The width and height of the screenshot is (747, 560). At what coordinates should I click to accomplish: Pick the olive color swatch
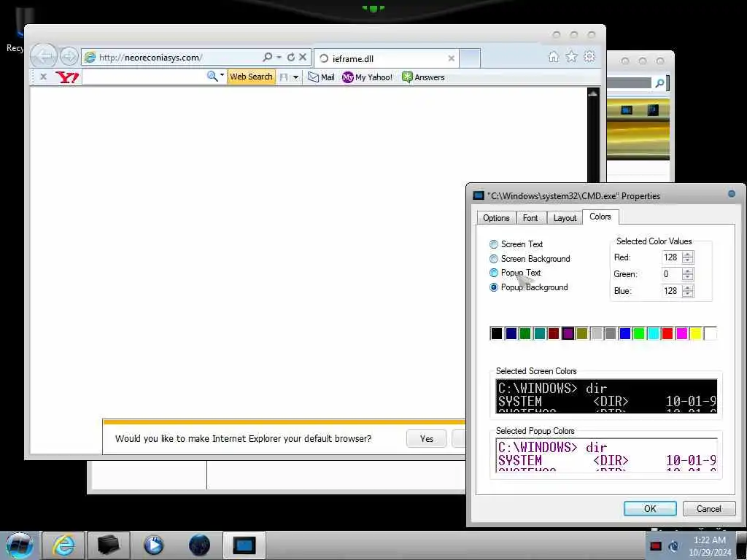[582, 334]
